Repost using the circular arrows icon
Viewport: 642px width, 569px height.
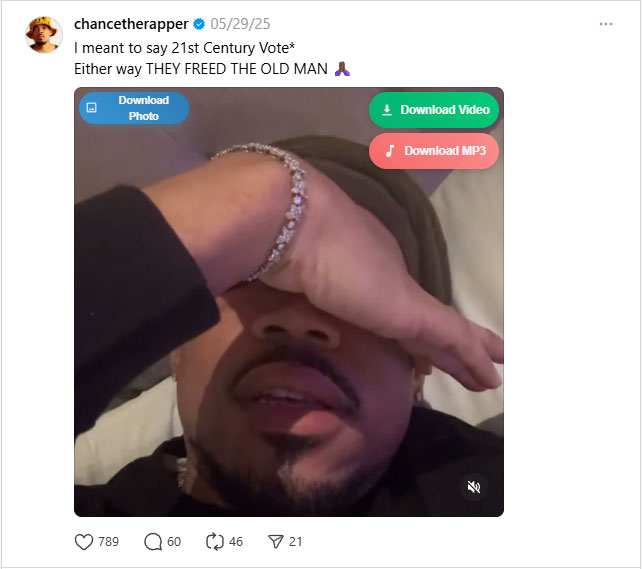click(x=215, y=542)
